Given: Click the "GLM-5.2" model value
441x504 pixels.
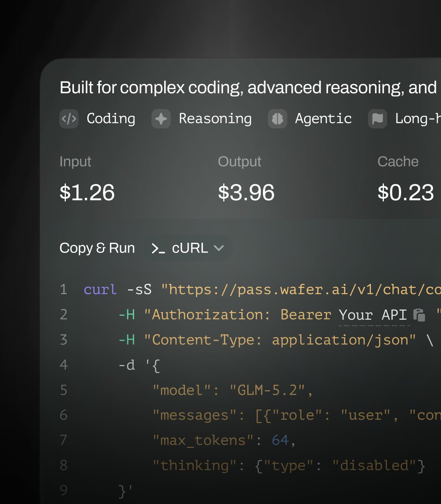Looking at the screenshot, I should (x=267, y=390).
